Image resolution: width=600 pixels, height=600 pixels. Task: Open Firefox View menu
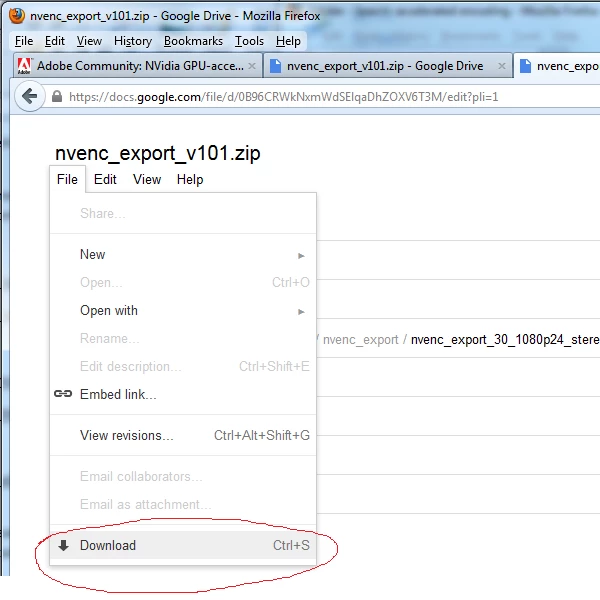(x=89, y=41)
